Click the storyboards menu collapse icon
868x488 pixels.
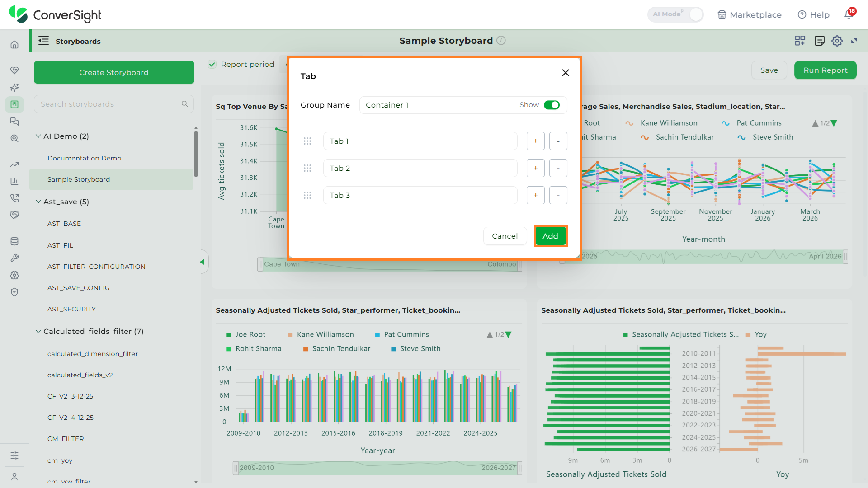(x=43, y=41)
